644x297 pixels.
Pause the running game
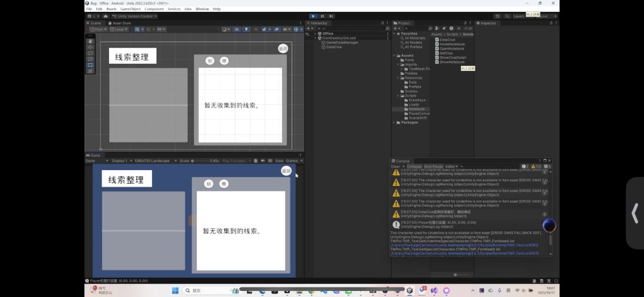click(323, 16)
